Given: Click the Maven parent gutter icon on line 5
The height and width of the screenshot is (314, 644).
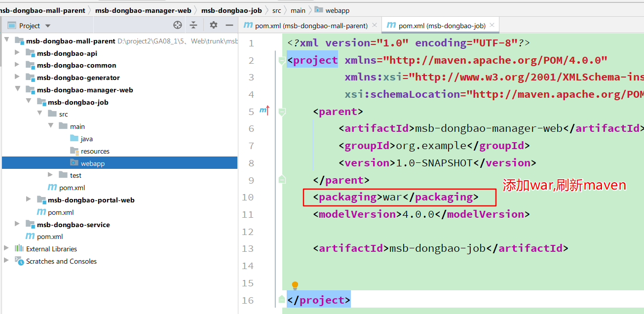Looking at the screenshot, I should click(x=265, y=111).
